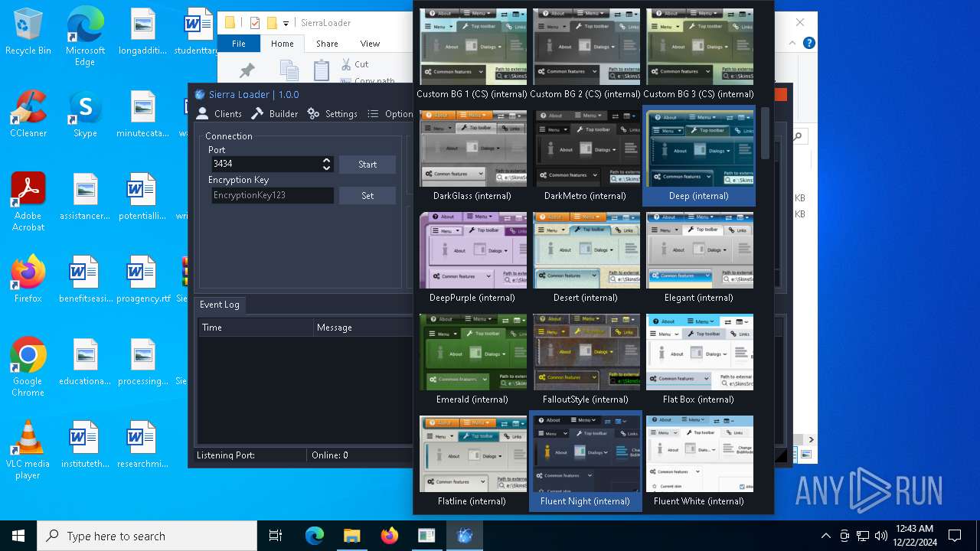Image resolution: width=980 pixels, height=551 pixels.
Task: Select the Adobe Acrobat desktop shortcut
Action: pyautogui.click(x=28, y=202)
